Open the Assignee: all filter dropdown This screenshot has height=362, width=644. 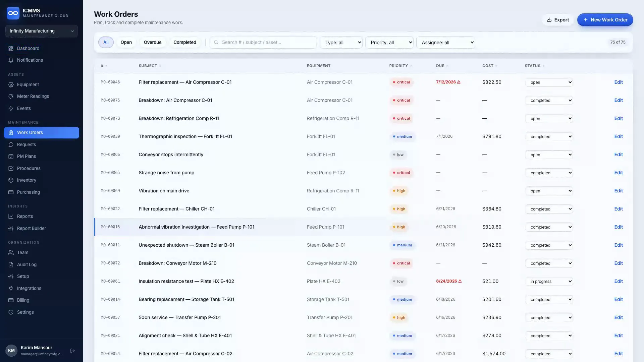click(446, 43)
